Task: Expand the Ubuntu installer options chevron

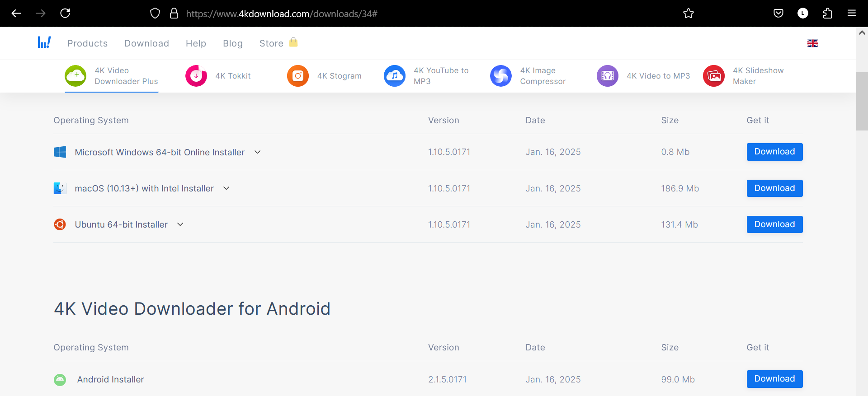Action: [180, 224]
